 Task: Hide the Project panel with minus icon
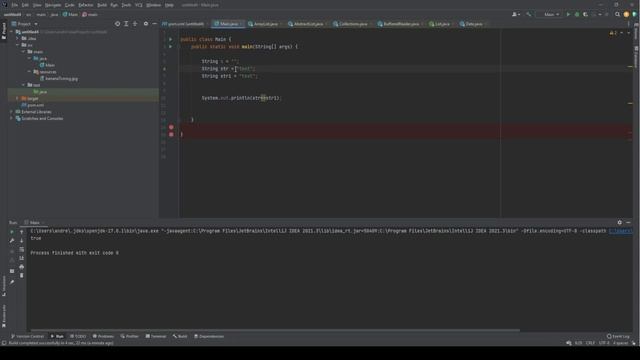pos(154,24)
